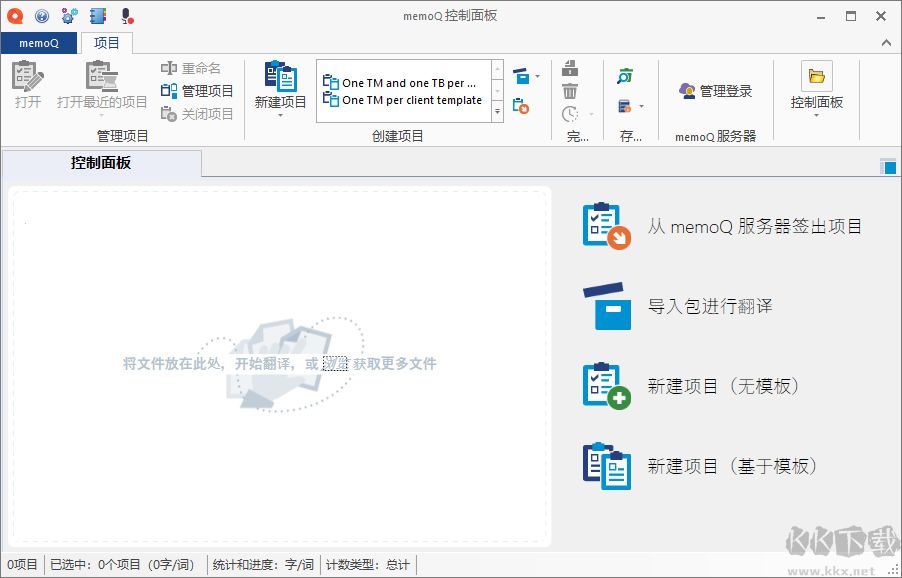Click the 打开最近的项目 recent project icon
The height and width of the screenshot is (578, 902).
point(102,76)
